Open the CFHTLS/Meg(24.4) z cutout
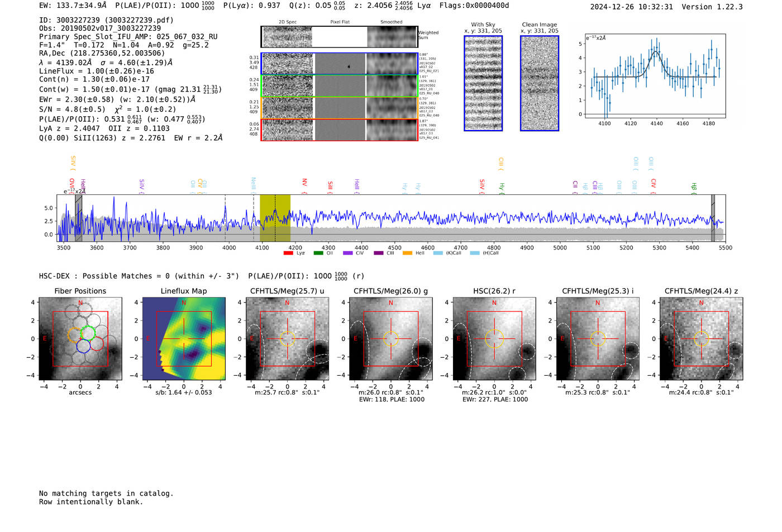The width and height of the screenshot is (782, 532). pyautogui.click(x=701, y=339)
